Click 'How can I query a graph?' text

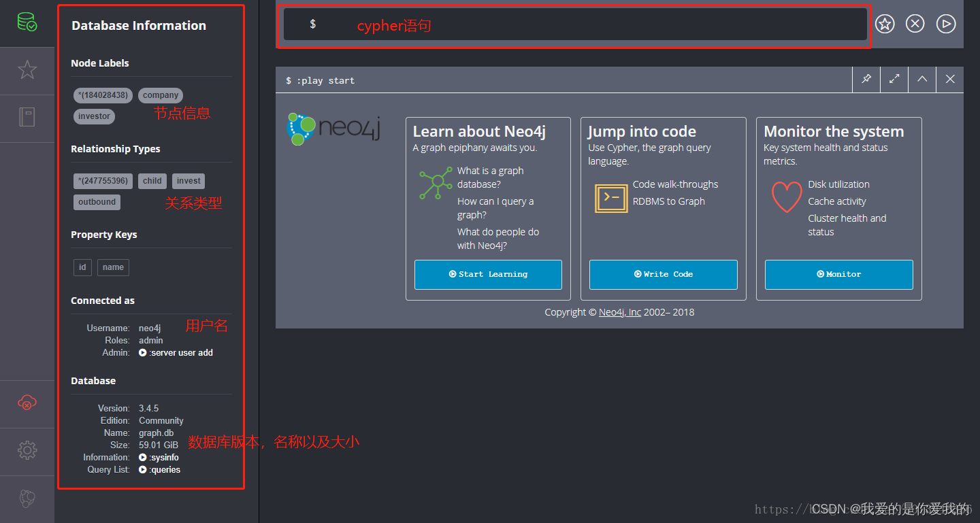pos(495,208)
